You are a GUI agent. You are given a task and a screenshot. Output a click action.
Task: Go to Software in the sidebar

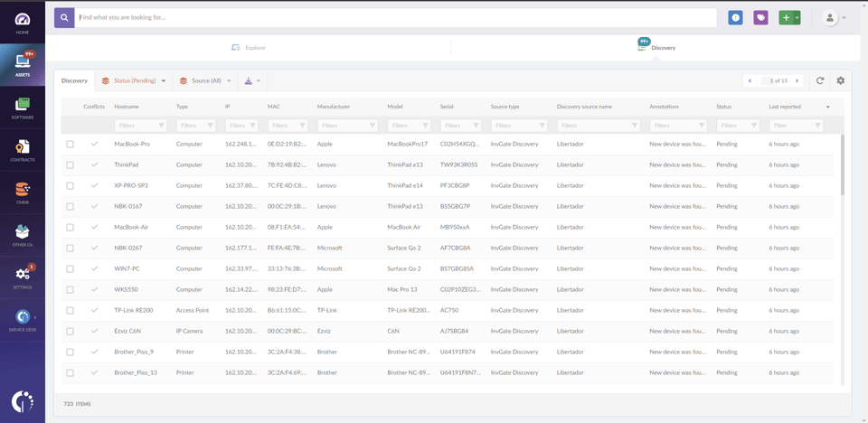pos(23,108)
